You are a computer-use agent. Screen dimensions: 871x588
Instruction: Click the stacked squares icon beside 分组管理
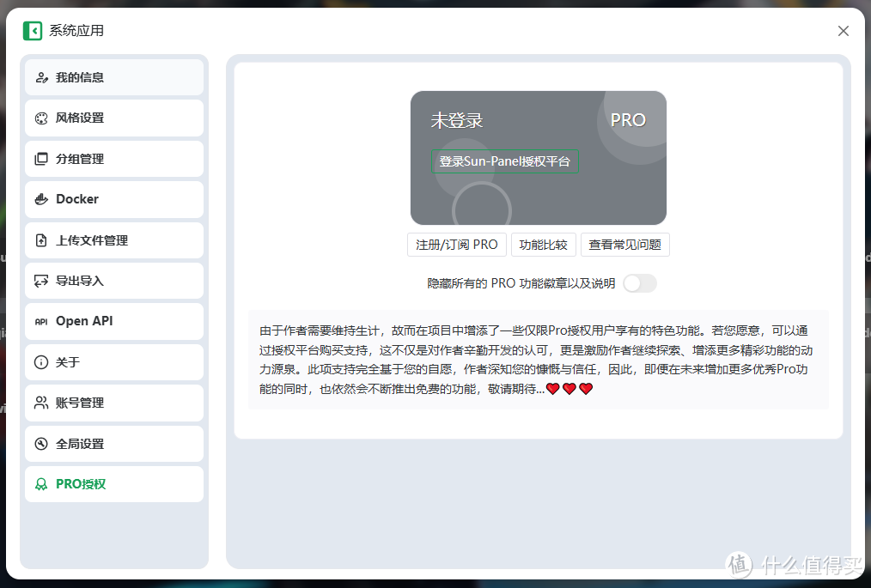point(42,159)
